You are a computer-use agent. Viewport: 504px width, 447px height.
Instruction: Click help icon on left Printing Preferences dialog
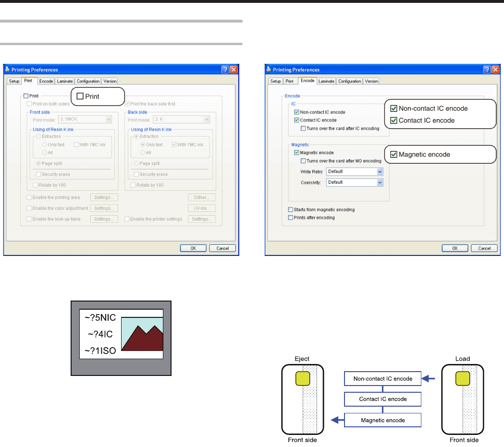[225, 69]
